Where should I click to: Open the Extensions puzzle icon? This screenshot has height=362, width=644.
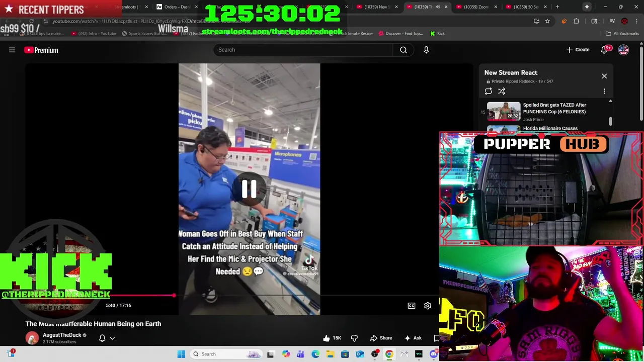tap(577, 21)
